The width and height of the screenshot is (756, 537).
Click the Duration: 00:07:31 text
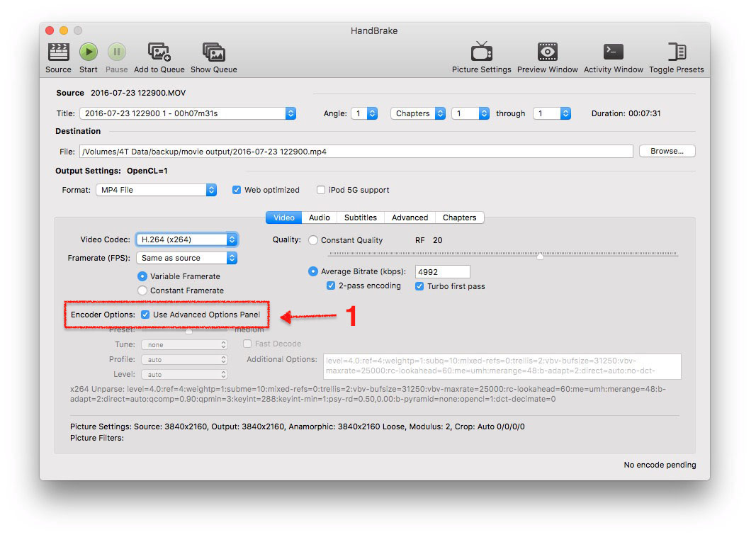(626, 113)
